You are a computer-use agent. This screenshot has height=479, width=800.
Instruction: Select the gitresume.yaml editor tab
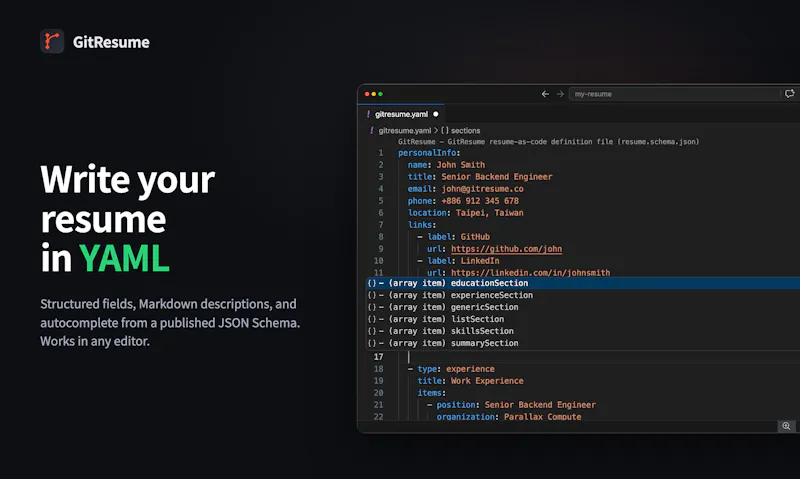[401, 114]
